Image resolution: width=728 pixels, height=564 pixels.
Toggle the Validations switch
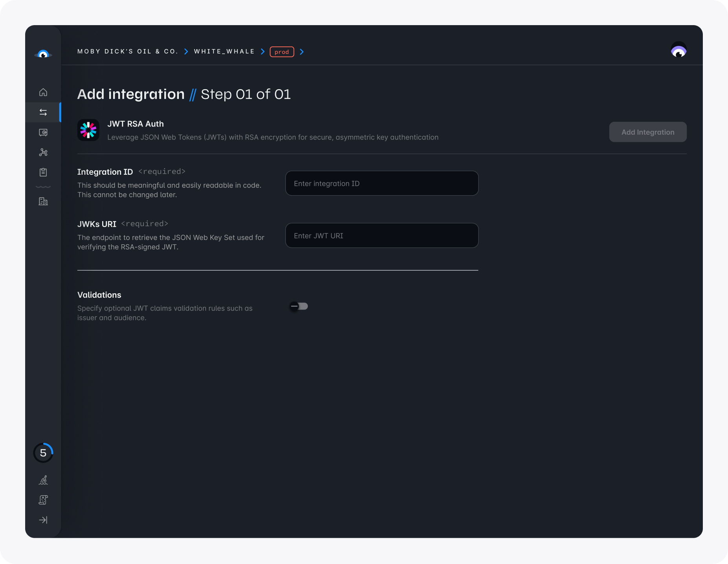tap(299, 306)
